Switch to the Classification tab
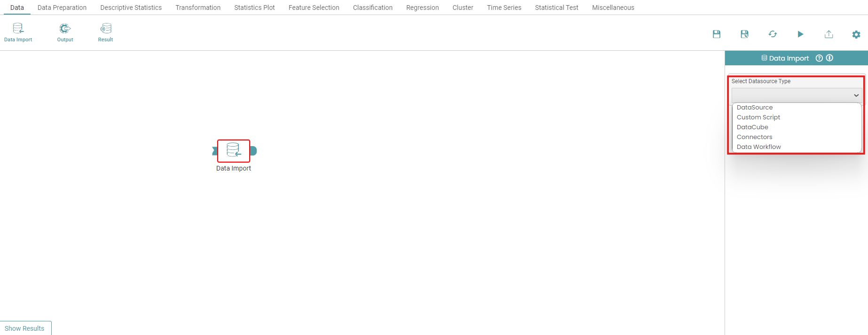Viewport: 868px width, 335px height. point(372,8)
